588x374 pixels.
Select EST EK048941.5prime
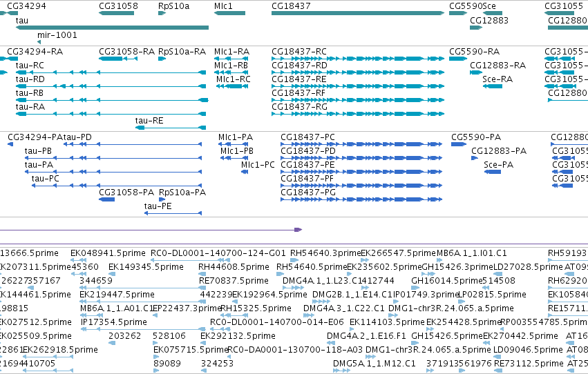108,253
